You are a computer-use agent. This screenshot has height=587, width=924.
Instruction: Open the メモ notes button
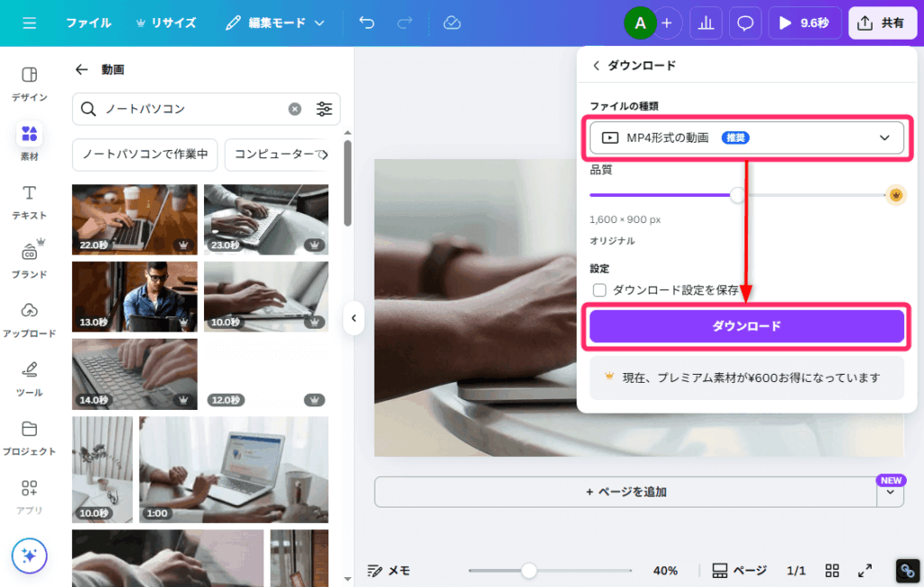pyautogui.click(x=389, y=571)
